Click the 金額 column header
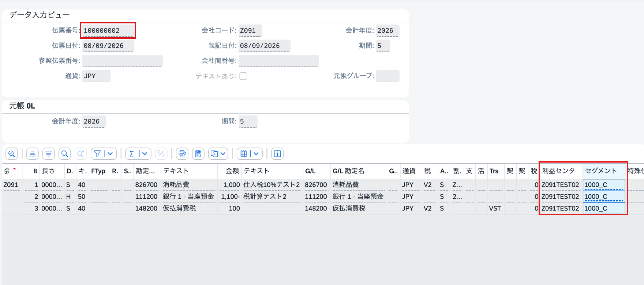644x285 pixels. pos(229,171)
